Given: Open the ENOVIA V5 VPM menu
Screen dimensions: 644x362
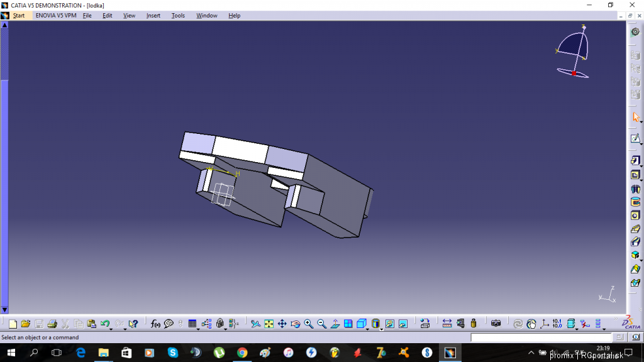Looking at the screenshot, I should click(56, 16).
